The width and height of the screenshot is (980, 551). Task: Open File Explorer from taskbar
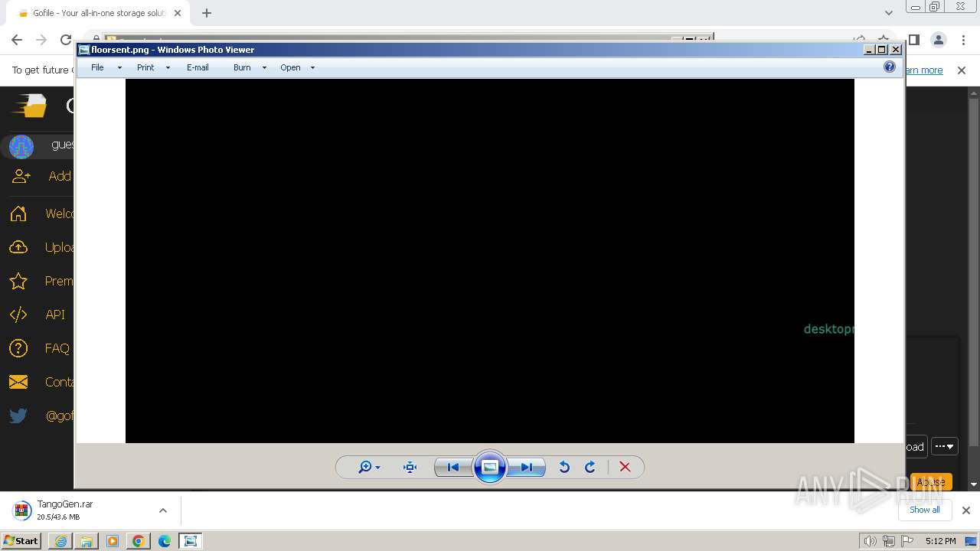pyautogui.click(x=87, y=541)
